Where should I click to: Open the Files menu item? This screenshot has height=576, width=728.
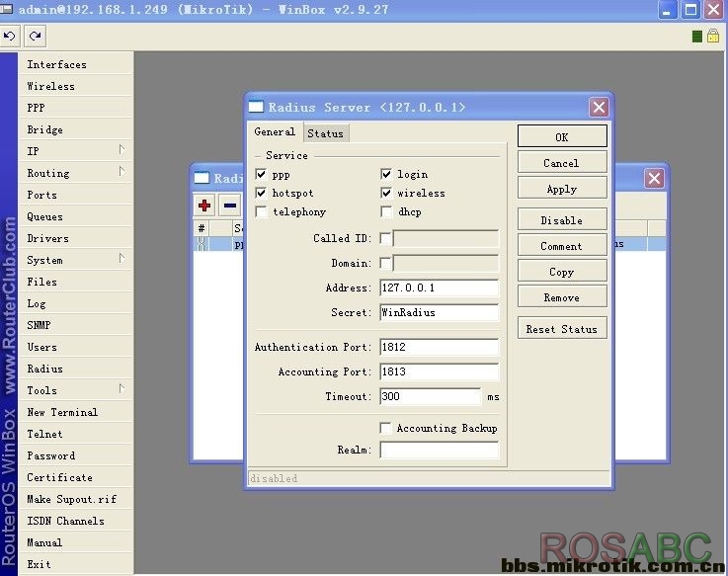coord(76,282)
